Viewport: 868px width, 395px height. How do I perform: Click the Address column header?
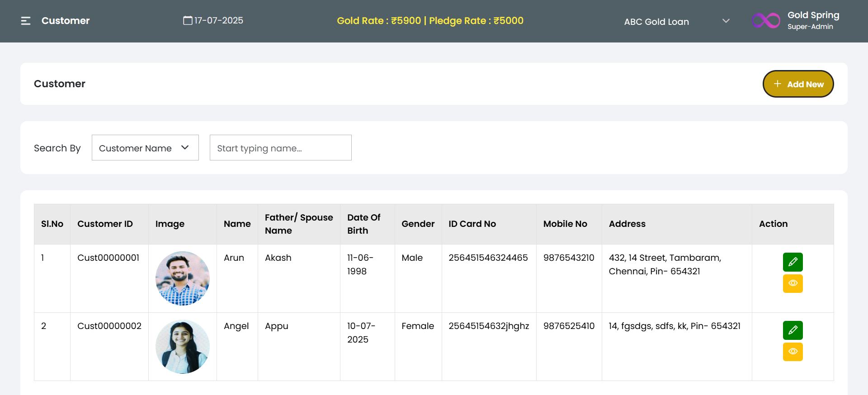677,224
